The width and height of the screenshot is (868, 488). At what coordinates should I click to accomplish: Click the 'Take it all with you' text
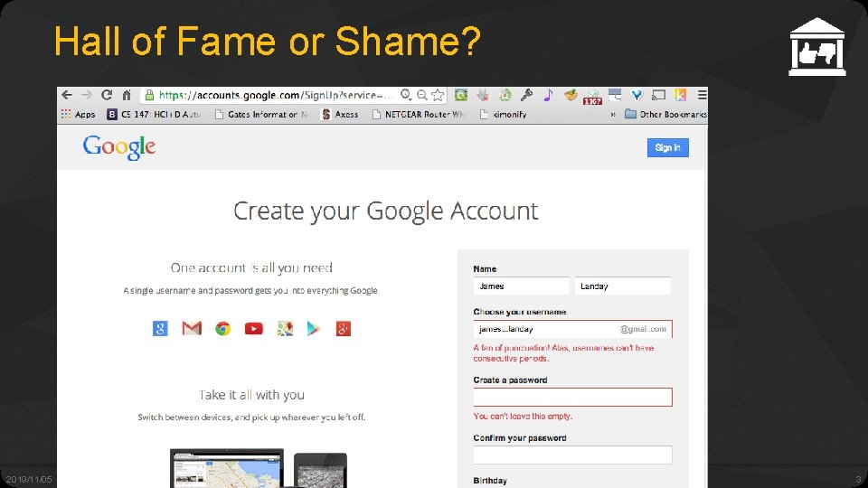[x=251, y=395]
